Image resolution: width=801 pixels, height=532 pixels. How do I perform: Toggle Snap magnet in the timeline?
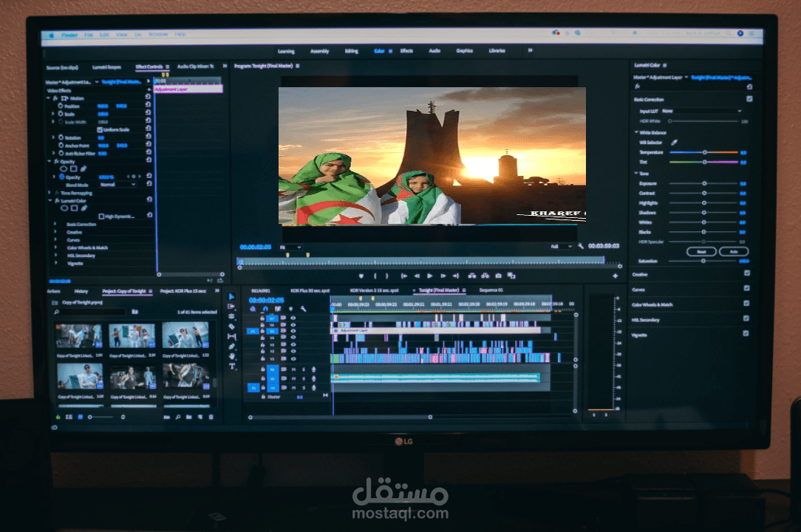coord(265,309)
